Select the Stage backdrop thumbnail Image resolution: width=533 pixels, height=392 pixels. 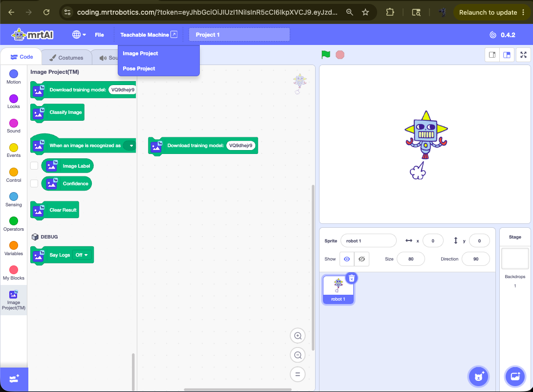[514, 259]
